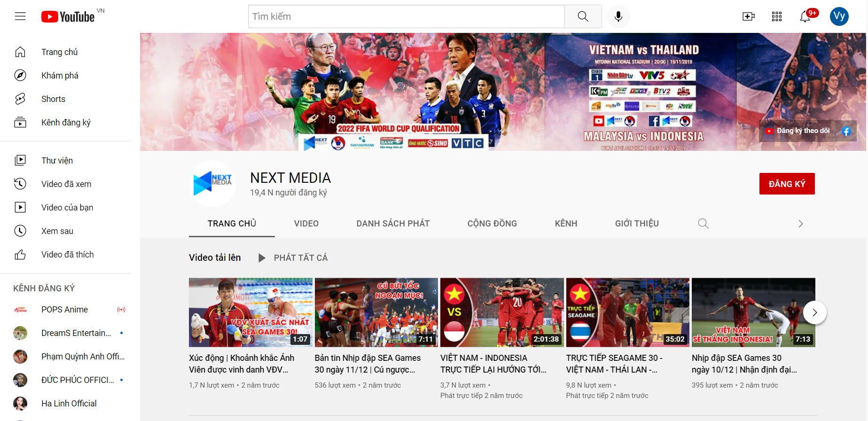The height and width of the screenshot is (421, 868).
Task: Switch to CỘNG ĐỒNG tab
Action: (x=492, y=224)
